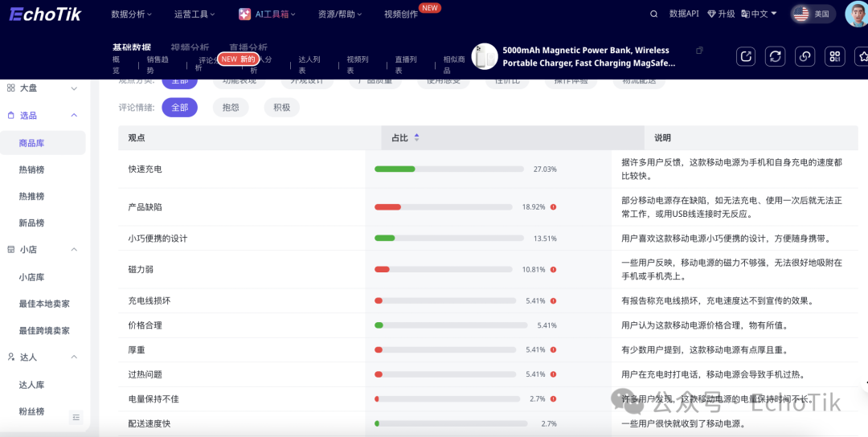Open 新品榜 in the sidebar
Viewport: 868px width, 437px height.
point(31,223)
